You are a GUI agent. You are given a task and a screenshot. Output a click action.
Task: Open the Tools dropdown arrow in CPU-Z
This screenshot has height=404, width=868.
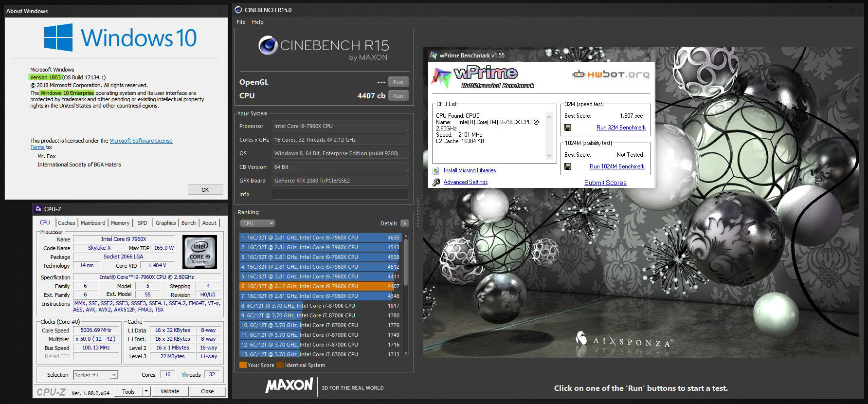coord(145,391)
